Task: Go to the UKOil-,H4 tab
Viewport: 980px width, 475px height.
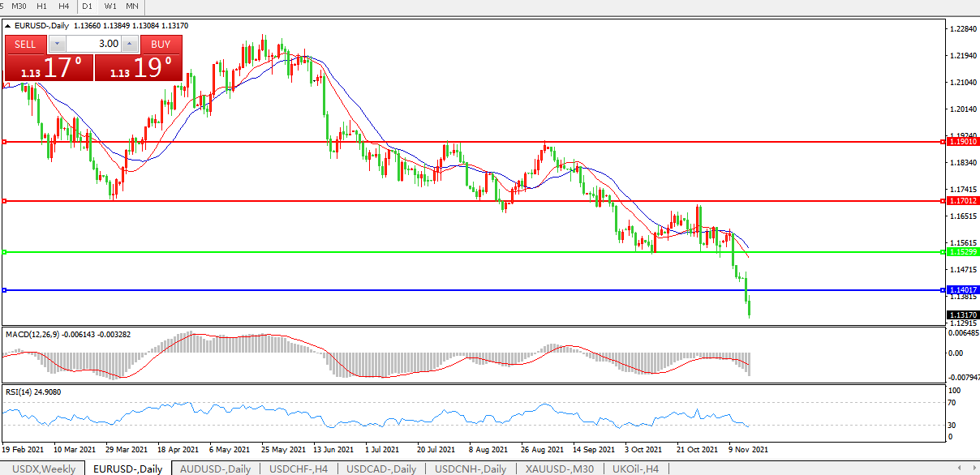Action: (637, 469)
